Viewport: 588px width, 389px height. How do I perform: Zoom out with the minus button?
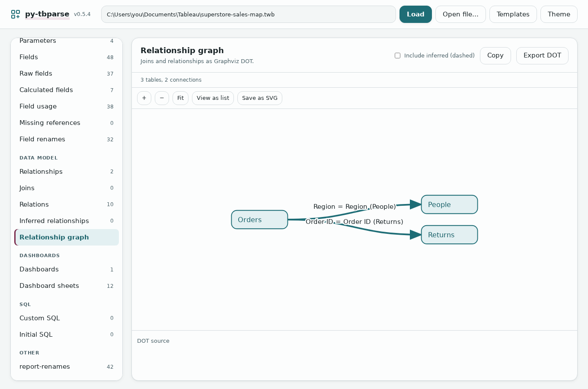(x=162, y=98)
